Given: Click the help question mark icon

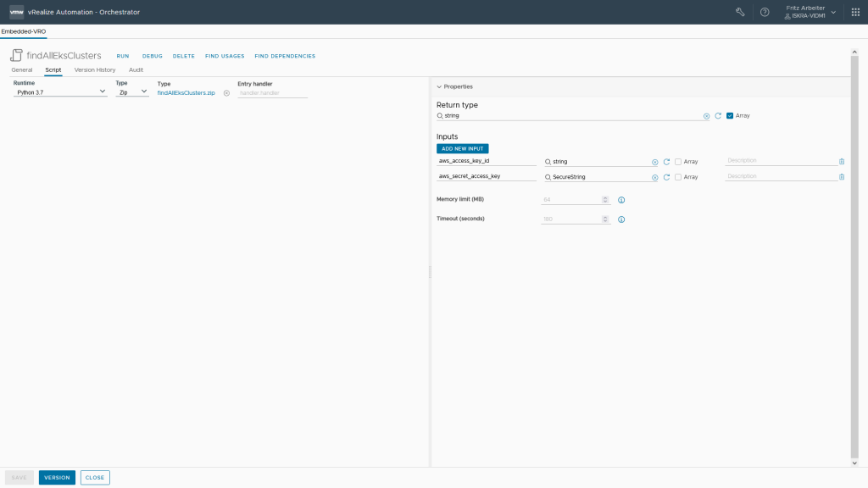Looking at the screenshot, I should 765,12.
